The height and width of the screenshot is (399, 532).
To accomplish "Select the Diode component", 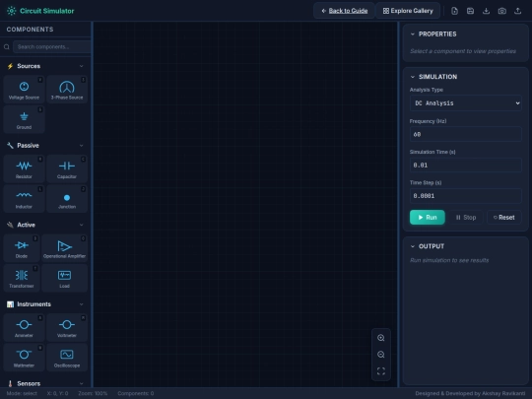I will pyautogui.click(x=22, y=248).
